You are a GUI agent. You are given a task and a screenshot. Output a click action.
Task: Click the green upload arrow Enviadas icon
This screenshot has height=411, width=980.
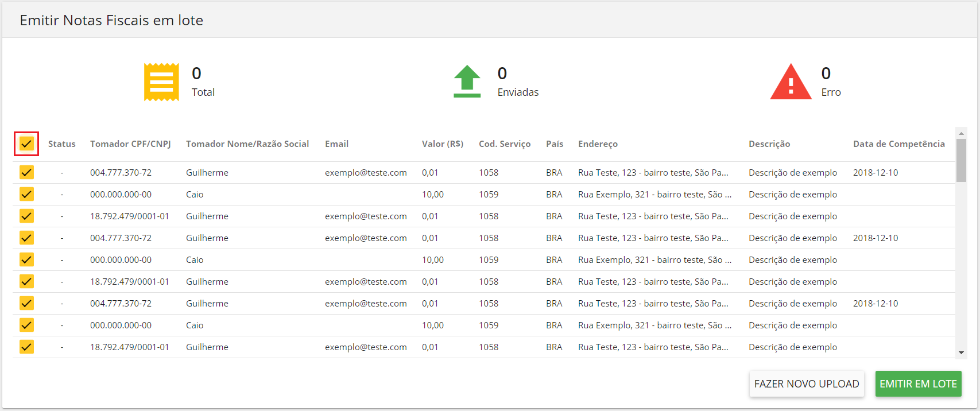tap(467, 82)
